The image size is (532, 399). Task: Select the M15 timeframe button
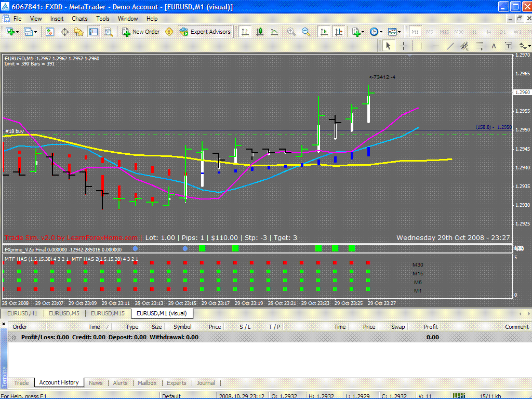pos(444,32)
